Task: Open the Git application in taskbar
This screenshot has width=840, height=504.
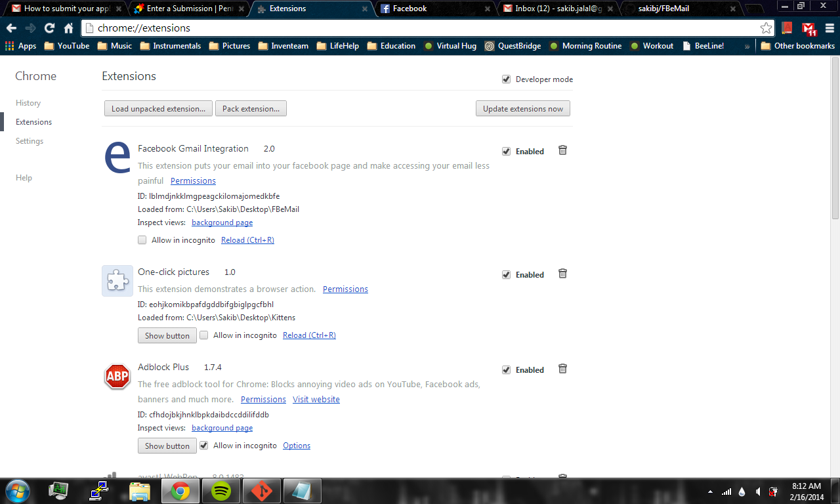Action: [262, 491]
